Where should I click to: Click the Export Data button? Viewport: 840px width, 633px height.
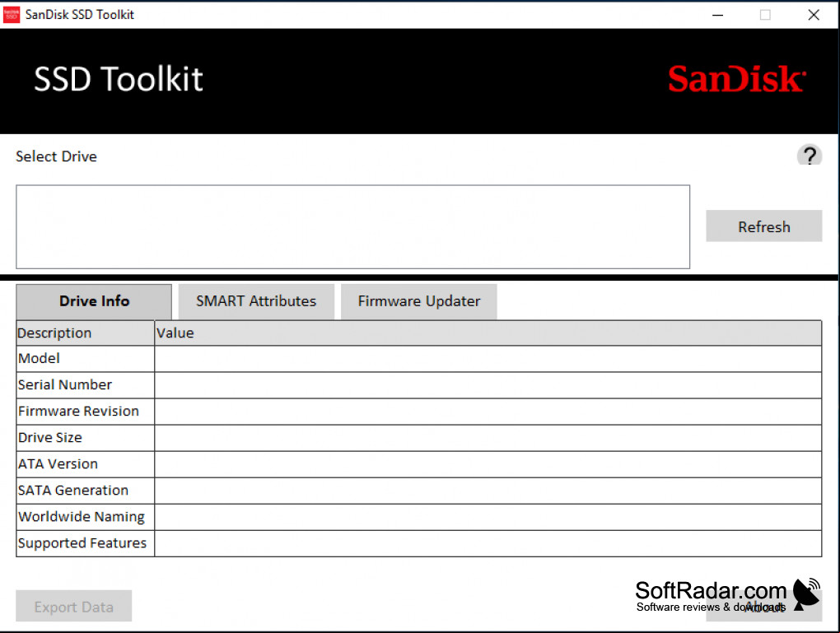[74, 606]
